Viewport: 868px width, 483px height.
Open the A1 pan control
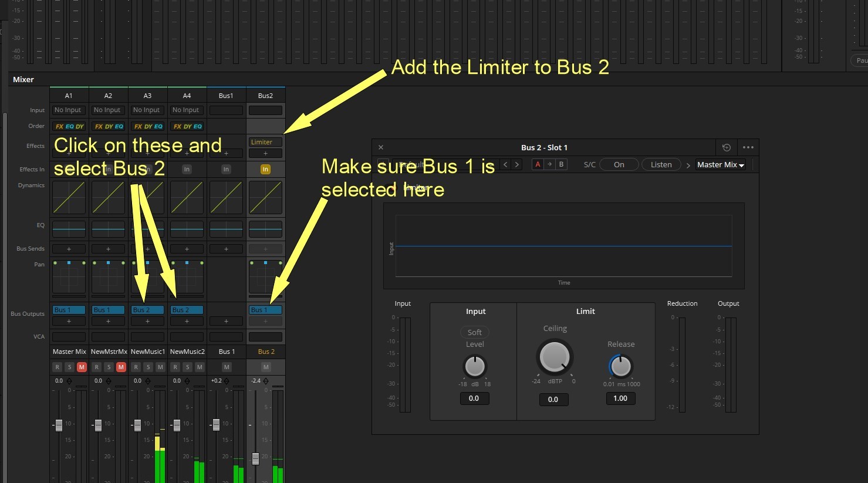[69, 277]
